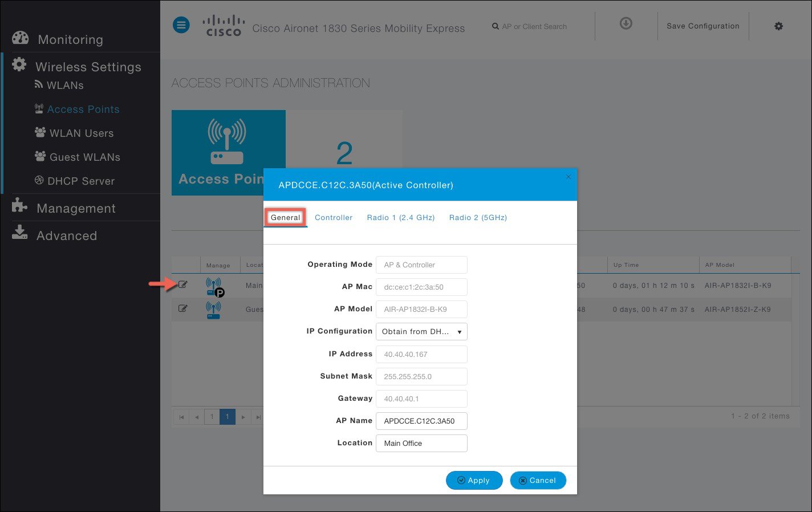Click the AP or Client Search box

coord(534,26)
